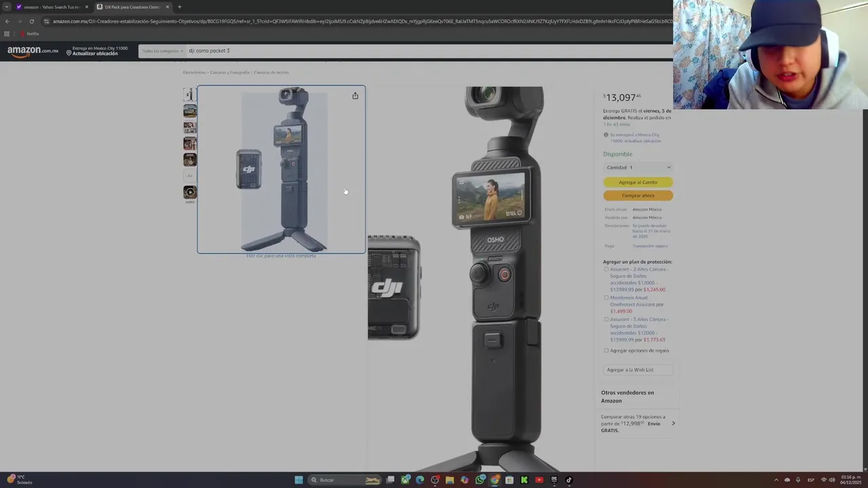The image size is (868, 488).
Task: Open WhatsApp from the taskbar
Action: point(479,480)
